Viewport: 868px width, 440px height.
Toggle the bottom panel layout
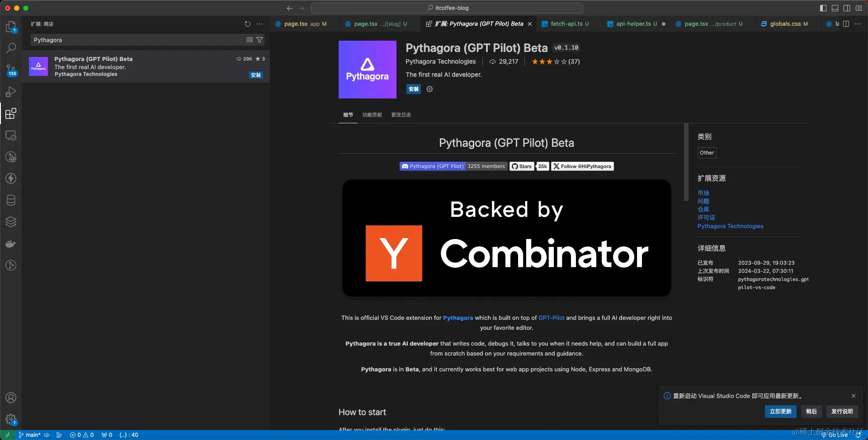click(x=835, y=8)
